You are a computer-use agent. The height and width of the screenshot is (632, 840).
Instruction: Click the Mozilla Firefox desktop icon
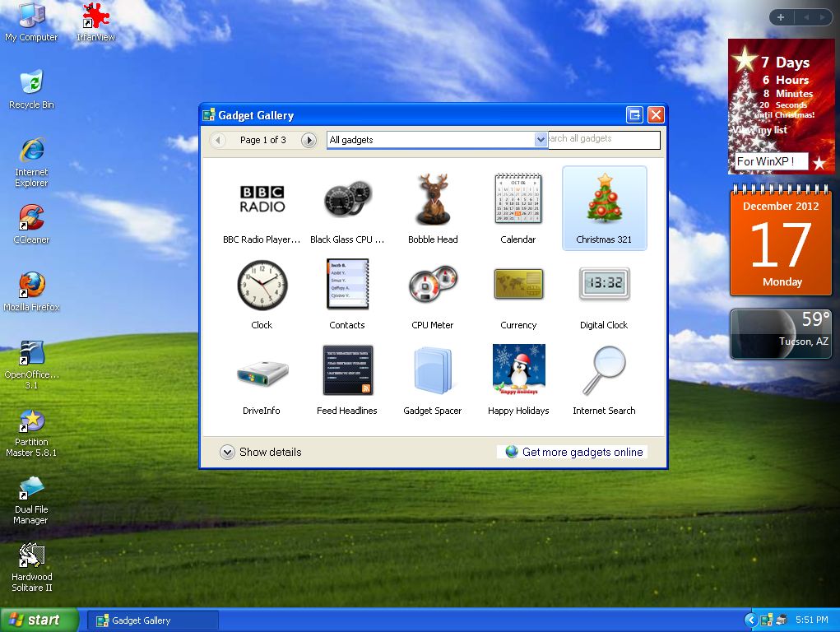click(31, 292)
